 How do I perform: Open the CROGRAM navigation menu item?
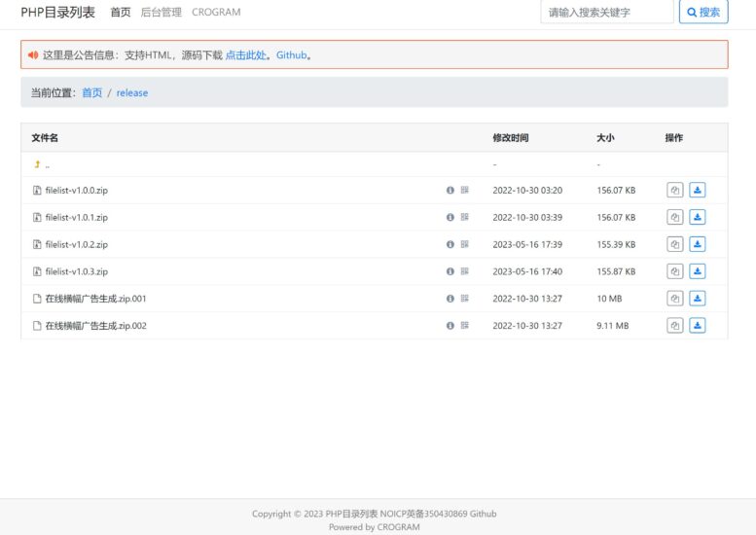tap(216, 13)
